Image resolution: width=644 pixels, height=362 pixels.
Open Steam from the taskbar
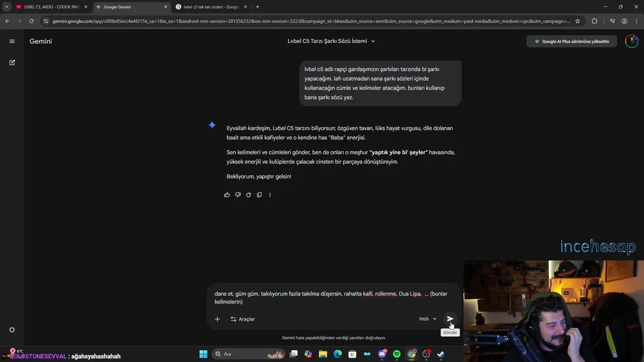[x=441, y=354]
